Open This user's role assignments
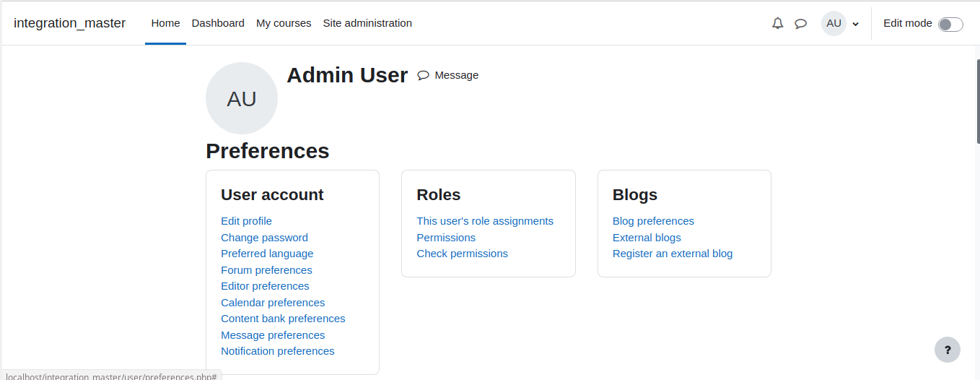Screen dimensions: 980x380 485,221
